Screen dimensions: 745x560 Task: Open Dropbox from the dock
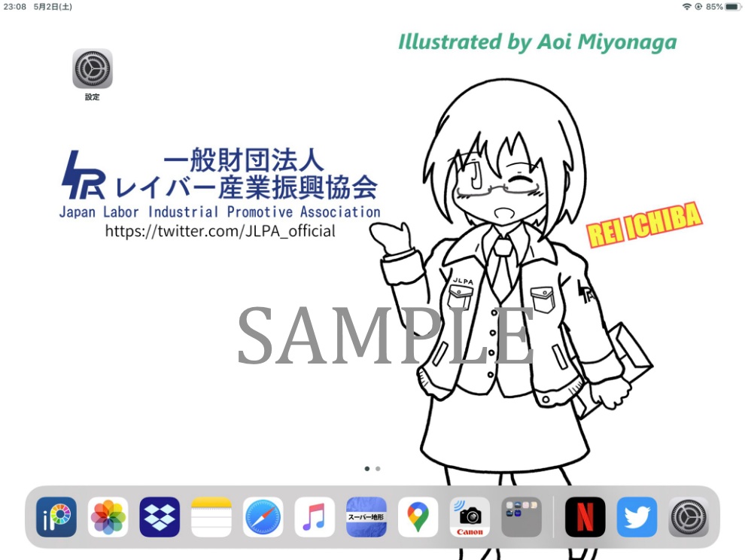[x=160, y=517]
